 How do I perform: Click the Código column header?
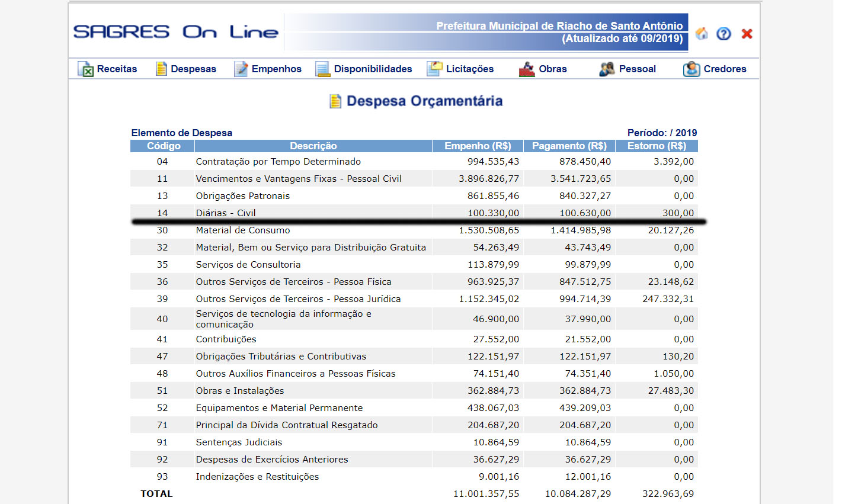(164, 146)
